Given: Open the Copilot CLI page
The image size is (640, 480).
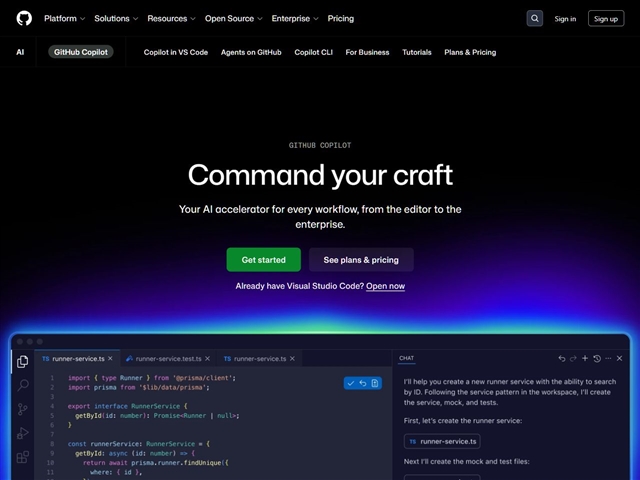Looking at the screenshot, I should [313, 52].
